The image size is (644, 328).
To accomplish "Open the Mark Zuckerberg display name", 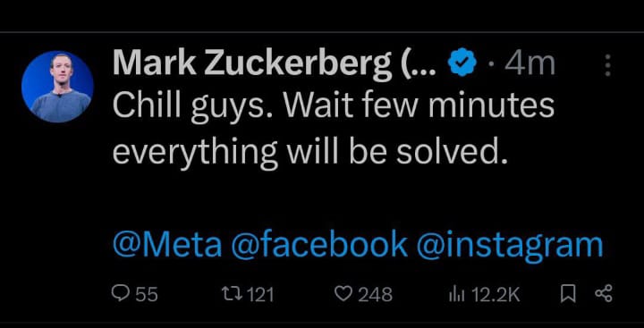I will click(274, 64).
